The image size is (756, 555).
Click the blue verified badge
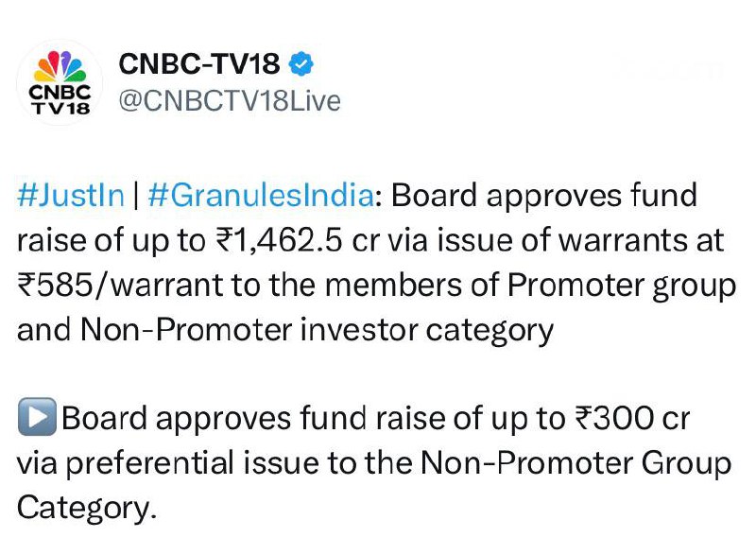[301, 64]
